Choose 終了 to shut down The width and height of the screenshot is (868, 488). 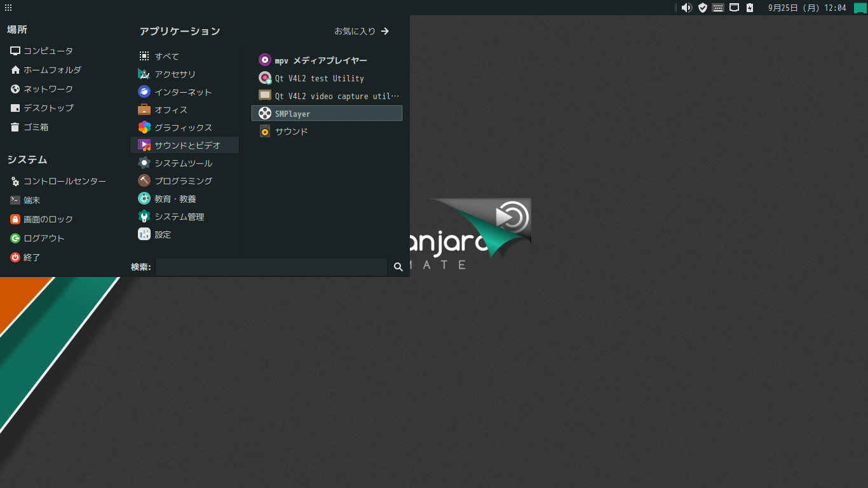[25, 257]
